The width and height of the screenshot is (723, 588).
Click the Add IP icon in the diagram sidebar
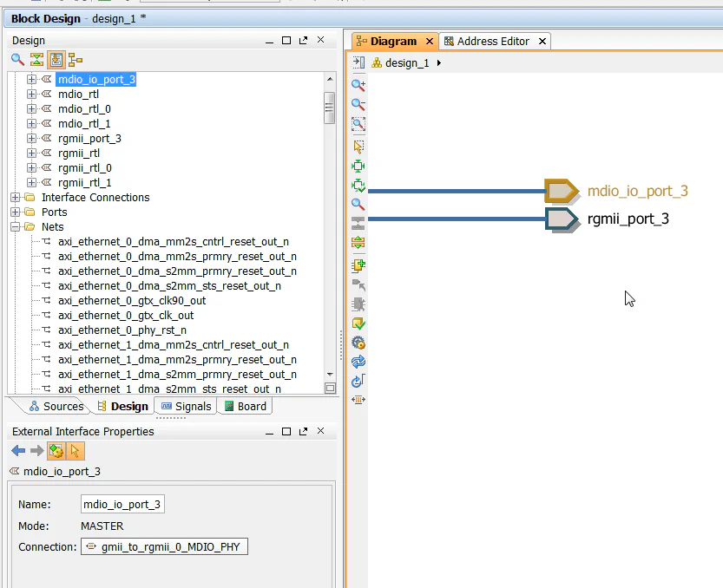click(358, 265)
